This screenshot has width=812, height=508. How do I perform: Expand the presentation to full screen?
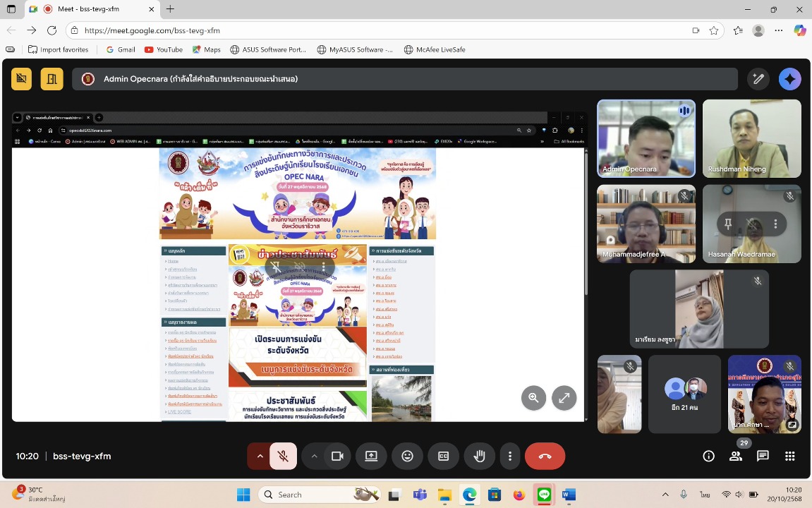tap(564, 398)
